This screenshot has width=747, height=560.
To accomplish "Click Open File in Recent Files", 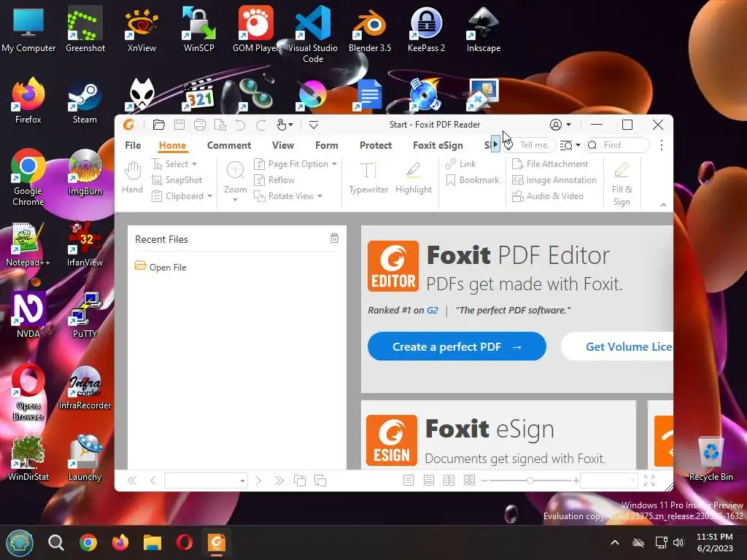I will pyautogui.click(x=160, y=267).
